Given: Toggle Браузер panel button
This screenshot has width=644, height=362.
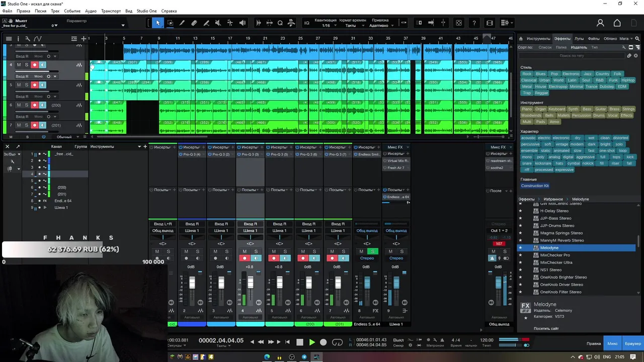Looking at the screenshot, I should point(633,343).
